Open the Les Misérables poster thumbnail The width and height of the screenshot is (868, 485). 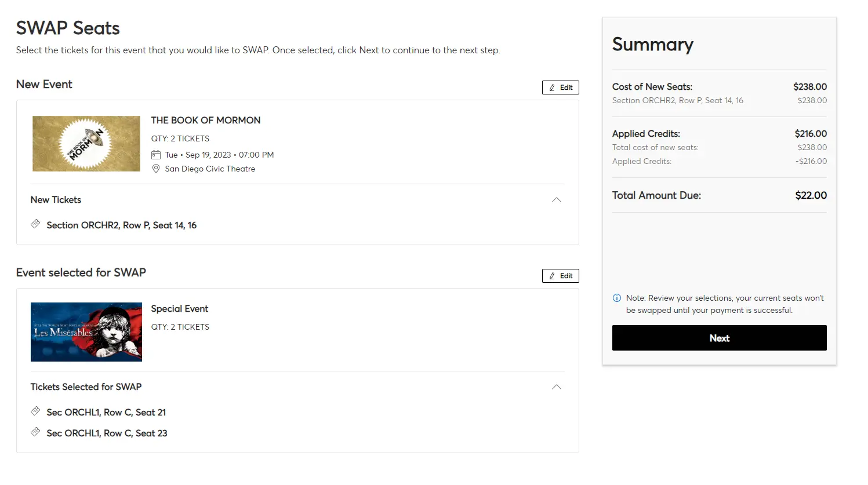tap(86, 332)
